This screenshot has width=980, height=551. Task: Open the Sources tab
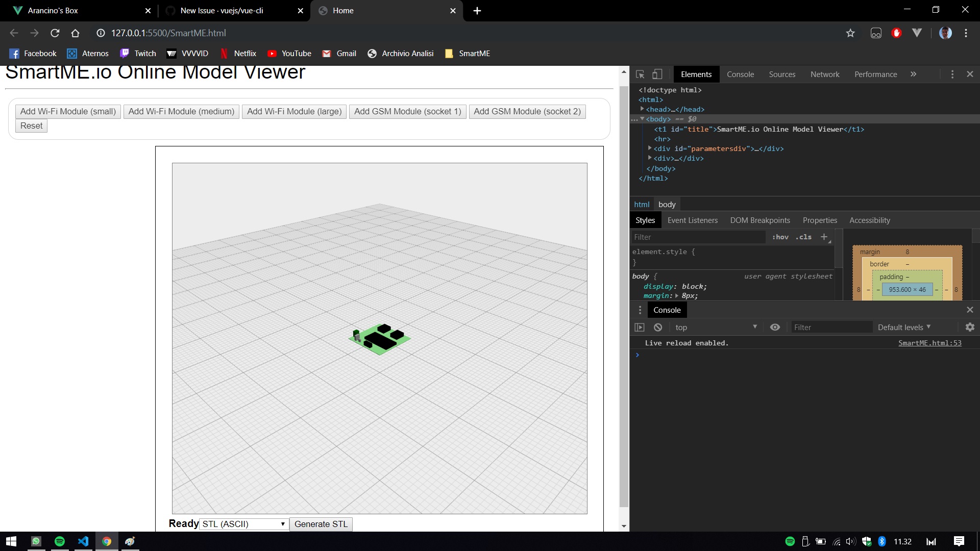782,74
